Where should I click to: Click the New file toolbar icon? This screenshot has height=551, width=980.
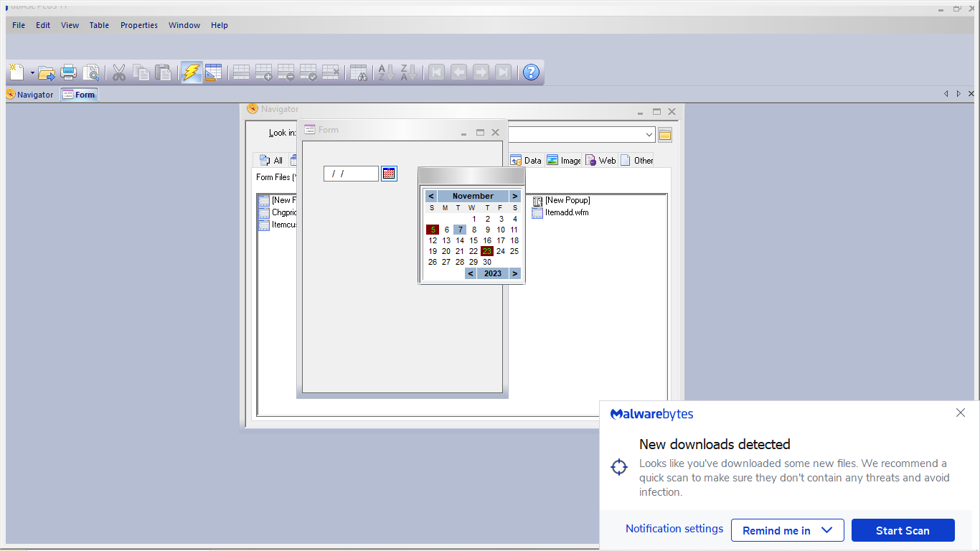pos(17,72)
